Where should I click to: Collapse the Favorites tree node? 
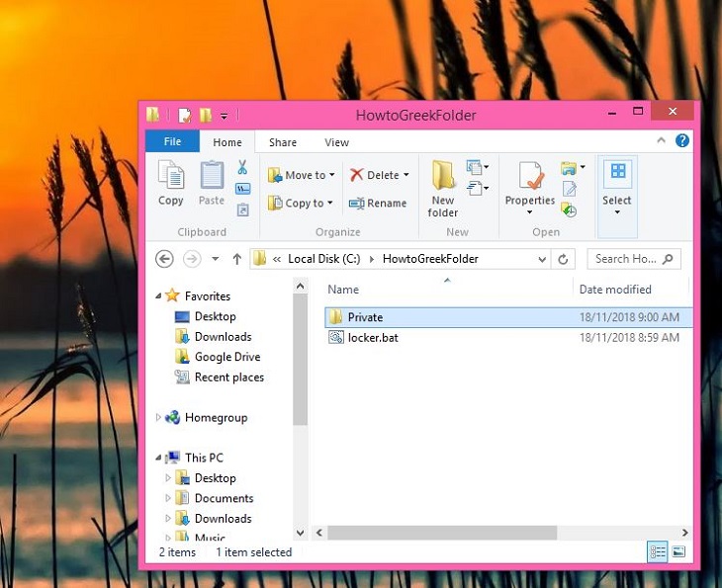pos(158,295)
